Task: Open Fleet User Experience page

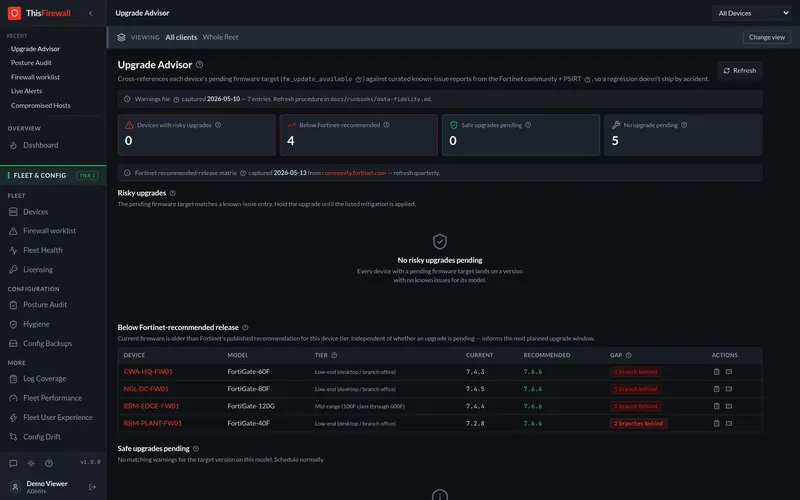Action: (x=58, y=417)
